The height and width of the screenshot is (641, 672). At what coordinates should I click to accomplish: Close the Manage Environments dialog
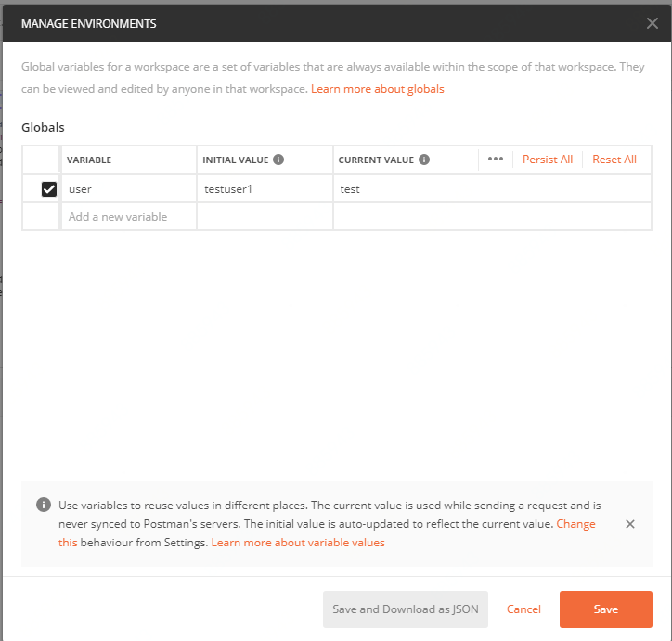652,23
